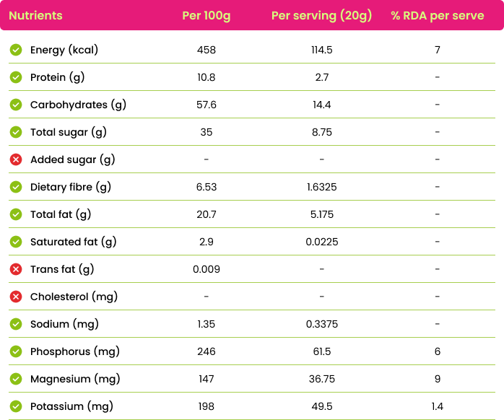
Task: Click the first row's Per 100g cell
Action: 206,50
